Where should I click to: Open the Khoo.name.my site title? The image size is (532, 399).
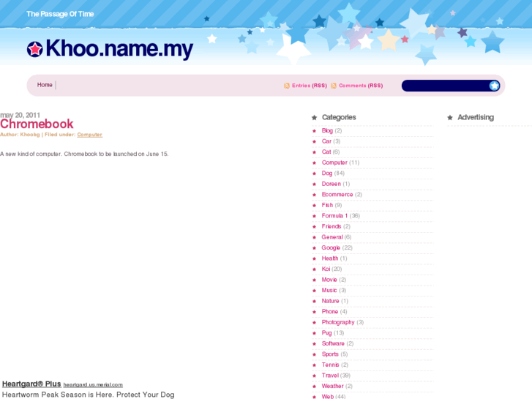click(x=119, y=49)
